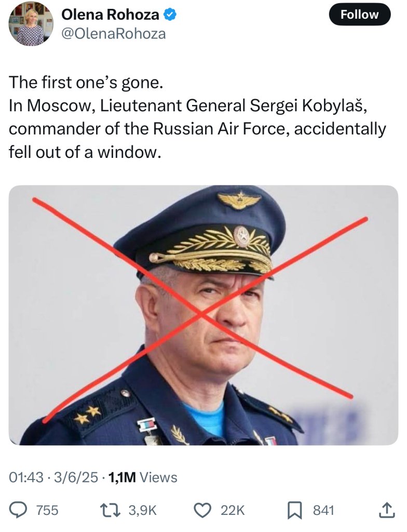Bookmark the post with the bookmark icon
This screenshot has width=407, height=532.
click(294, 511)
